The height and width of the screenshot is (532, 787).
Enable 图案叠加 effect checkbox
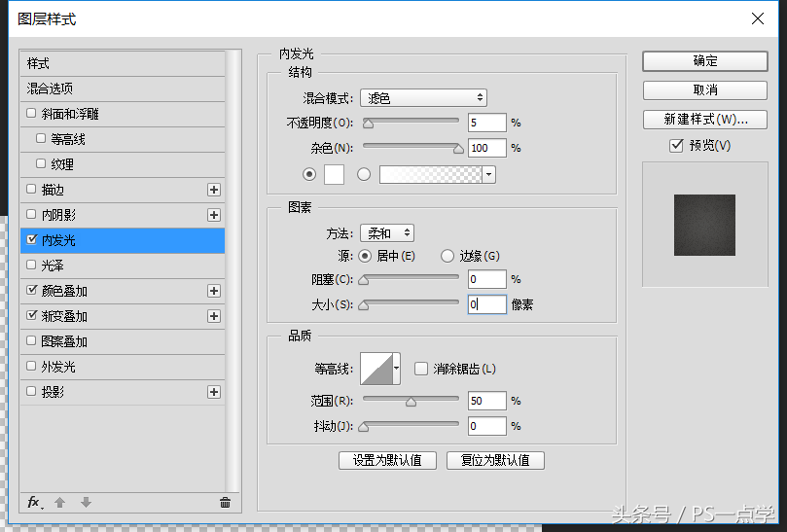coord(31,340)
